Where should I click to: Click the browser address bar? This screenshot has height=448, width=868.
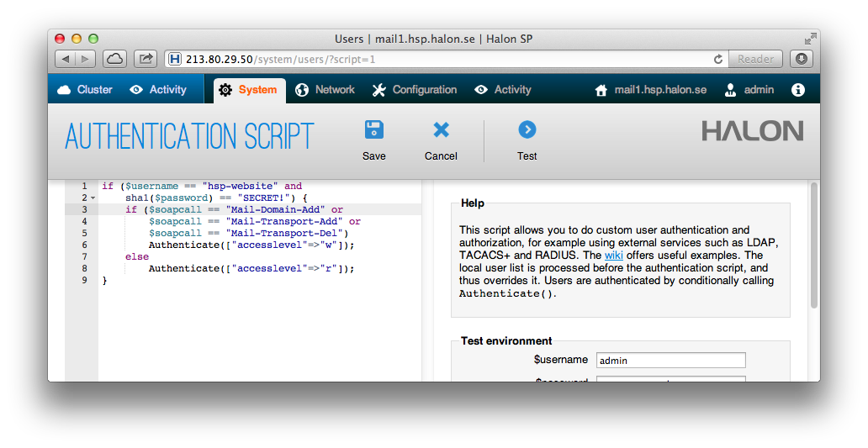446,59
